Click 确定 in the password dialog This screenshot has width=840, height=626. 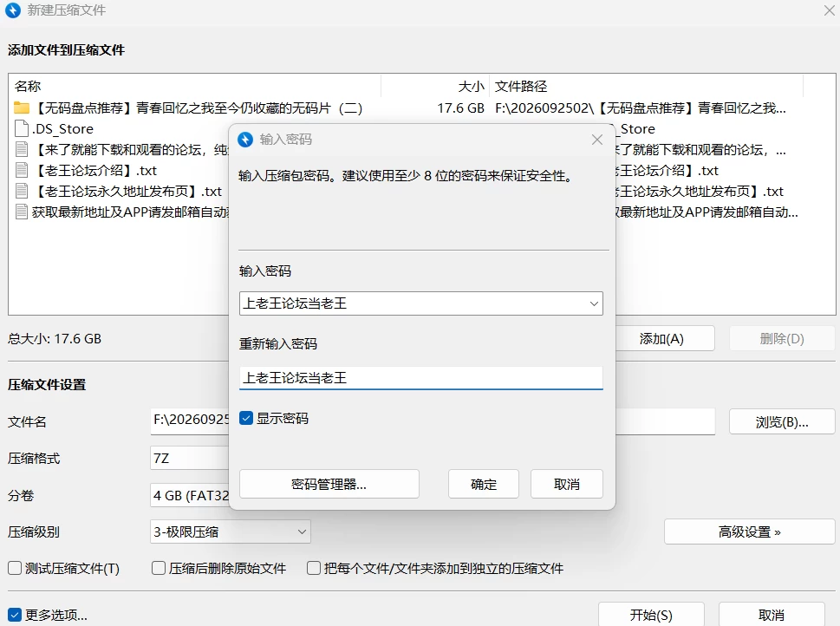(x=483, y=484)
